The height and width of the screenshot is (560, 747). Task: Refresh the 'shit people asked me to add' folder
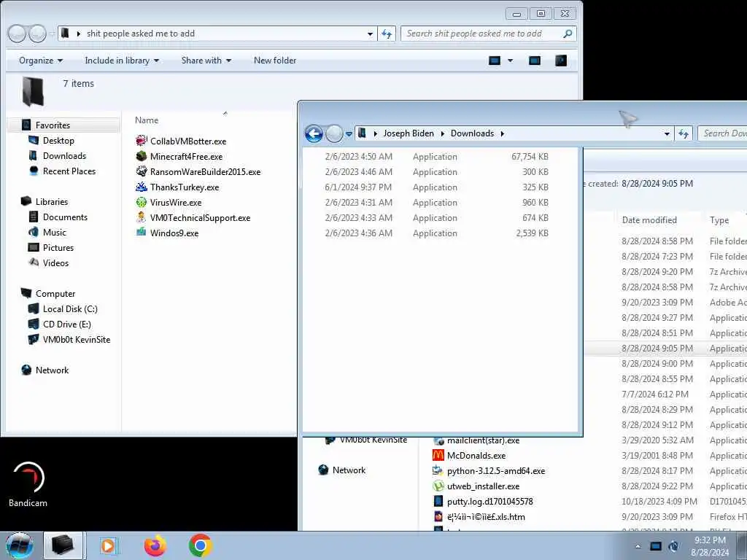point(387,34)
